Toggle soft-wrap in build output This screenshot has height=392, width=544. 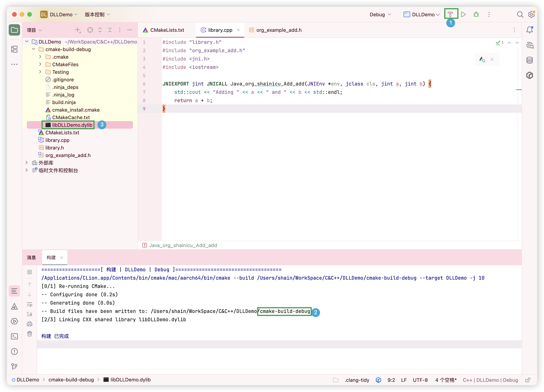[x=30, y=304]
